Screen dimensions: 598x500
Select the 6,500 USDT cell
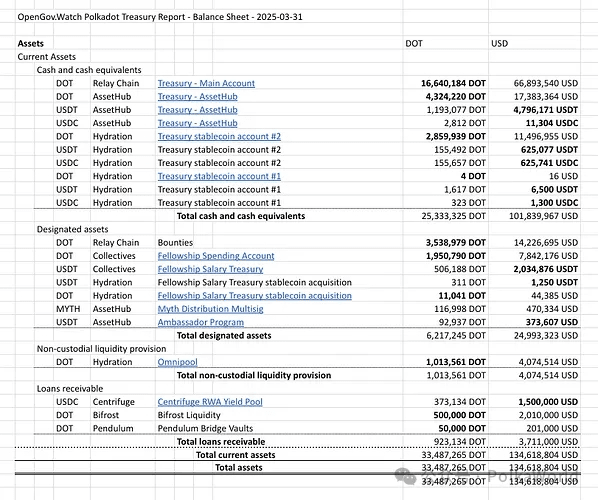pos(555,190)
